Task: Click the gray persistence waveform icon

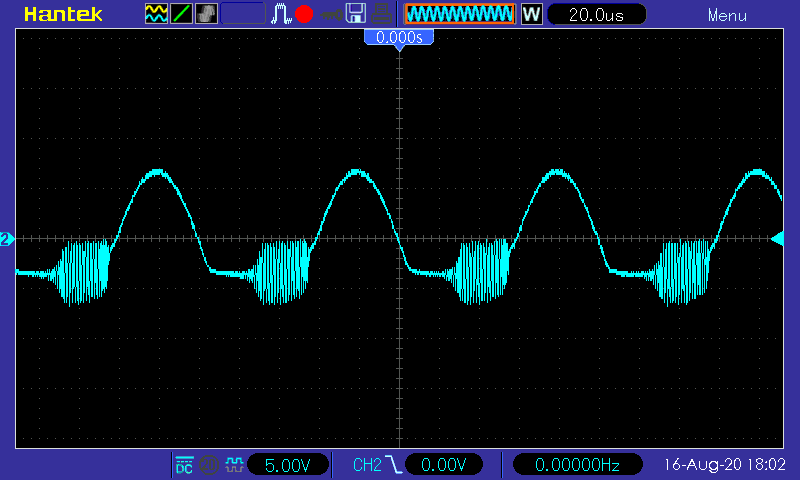Action: tap(207, 14)
